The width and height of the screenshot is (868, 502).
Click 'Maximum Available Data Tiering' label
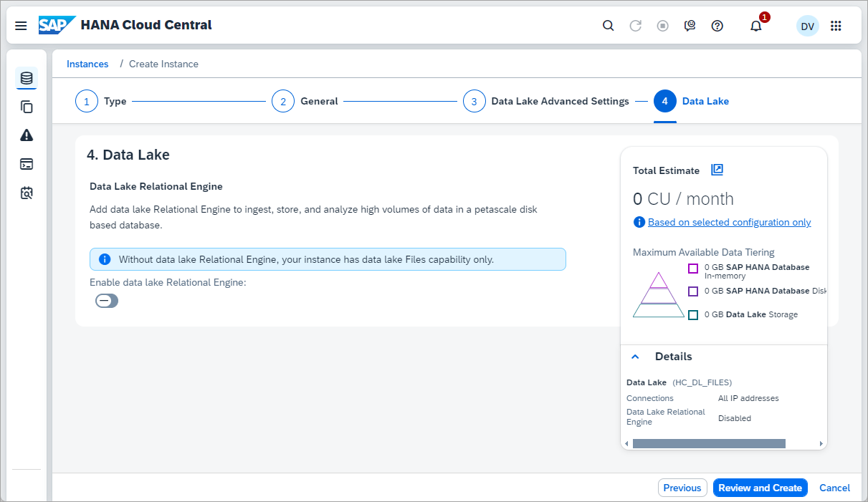[704, 252]
